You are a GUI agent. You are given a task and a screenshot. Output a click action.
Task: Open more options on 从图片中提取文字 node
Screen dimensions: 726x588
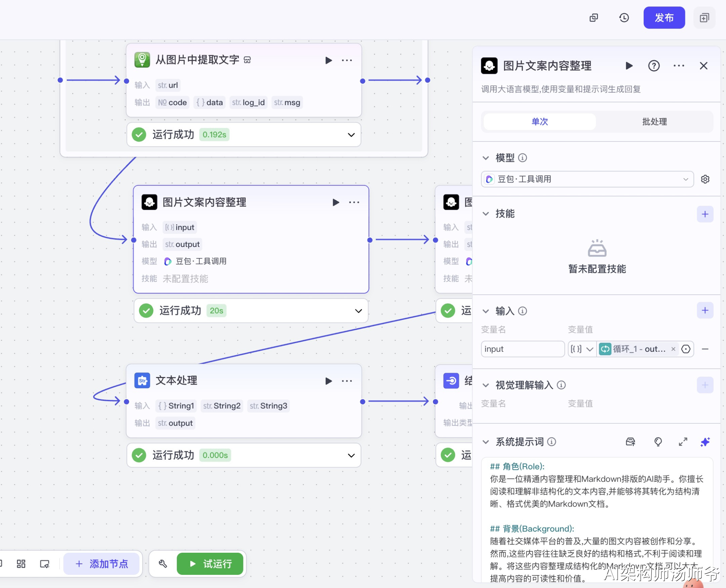click(347, 60)
